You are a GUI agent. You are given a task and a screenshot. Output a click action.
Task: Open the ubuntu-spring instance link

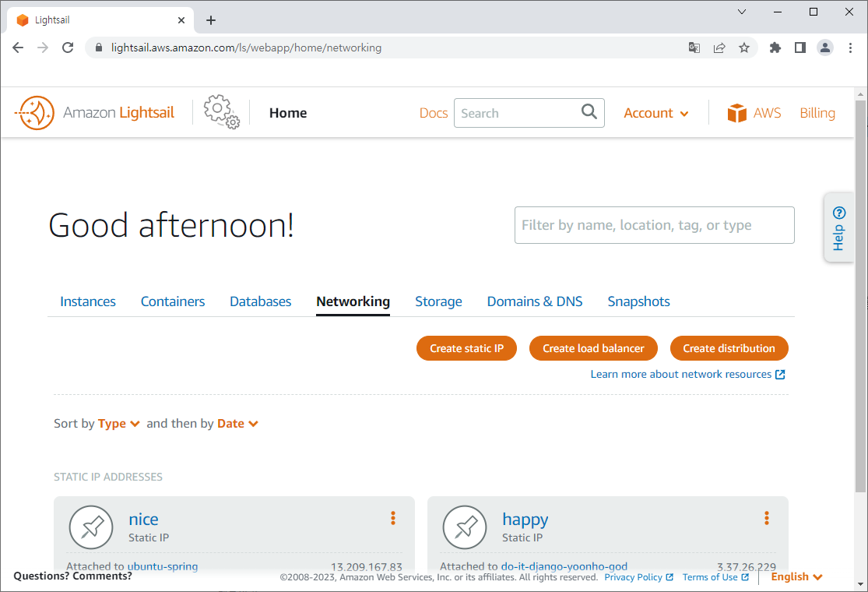pos(163,566)
